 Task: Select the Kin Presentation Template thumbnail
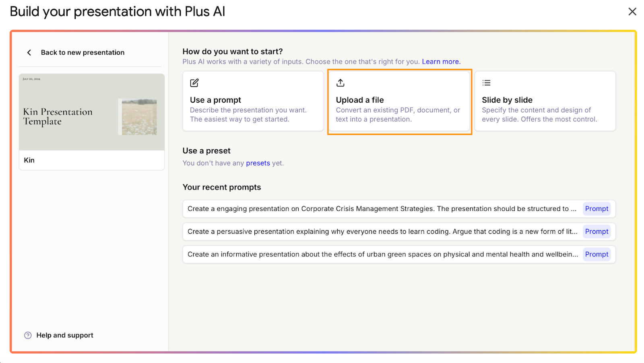click(92, 112)
